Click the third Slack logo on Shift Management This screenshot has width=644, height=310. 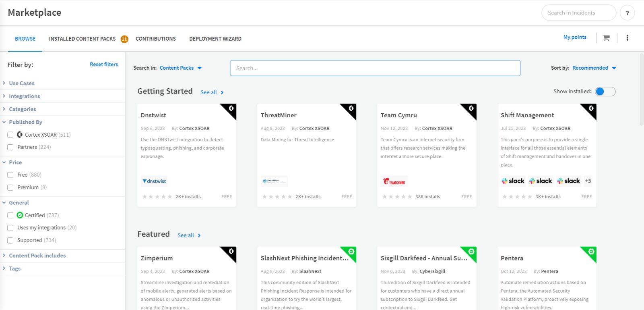pos(568,181)
